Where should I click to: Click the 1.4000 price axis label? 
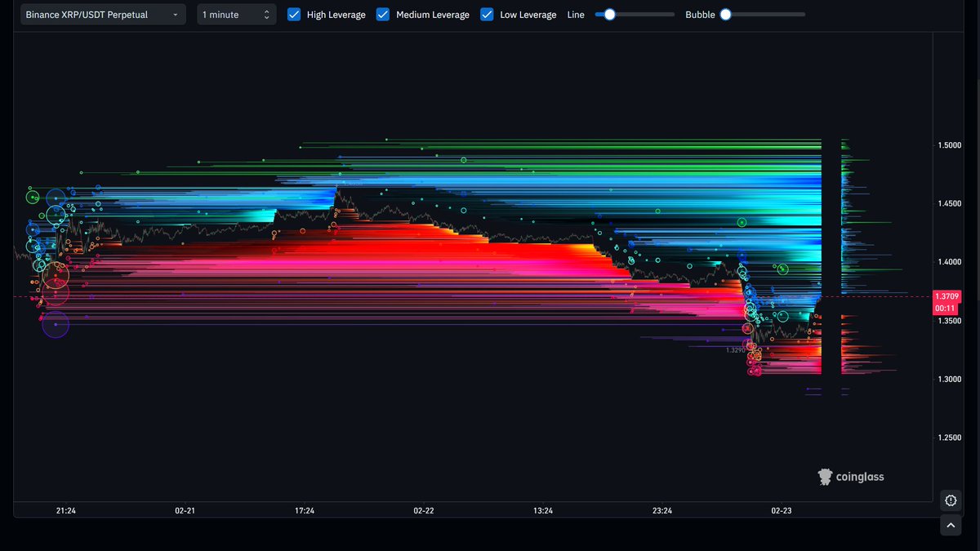click(x=950, y=262)
